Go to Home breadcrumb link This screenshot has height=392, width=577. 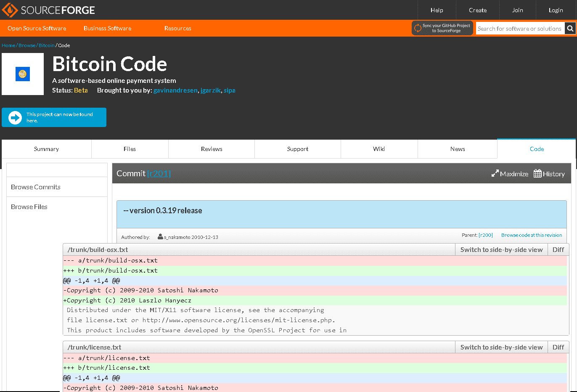(8, 45)
